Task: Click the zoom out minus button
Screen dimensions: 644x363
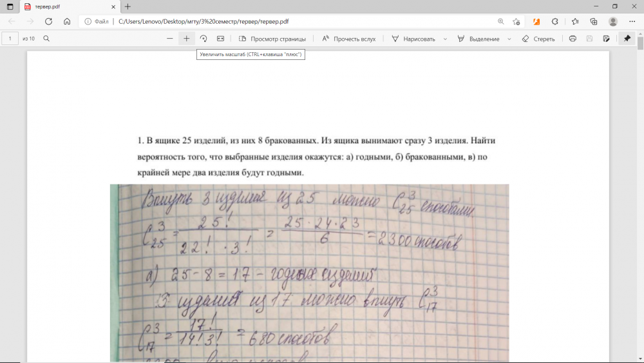Action: [x=169, y=39]
